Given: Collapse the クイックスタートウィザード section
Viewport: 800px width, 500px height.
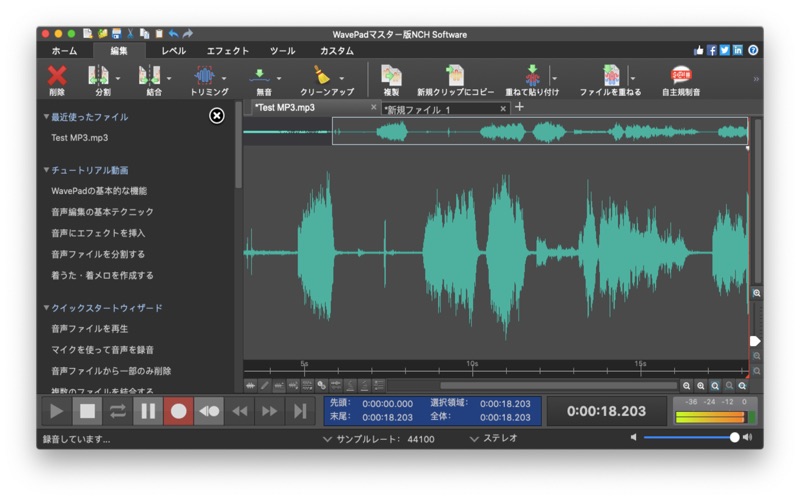Looking at the screenshot, I should pyautogui.click(x=46, y=308).
